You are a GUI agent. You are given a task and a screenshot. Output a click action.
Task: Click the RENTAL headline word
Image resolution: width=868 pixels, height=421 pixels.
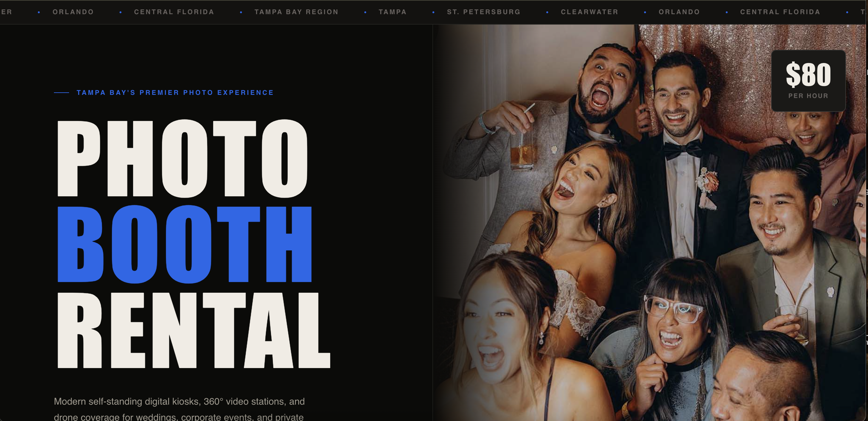coord(194,331)
